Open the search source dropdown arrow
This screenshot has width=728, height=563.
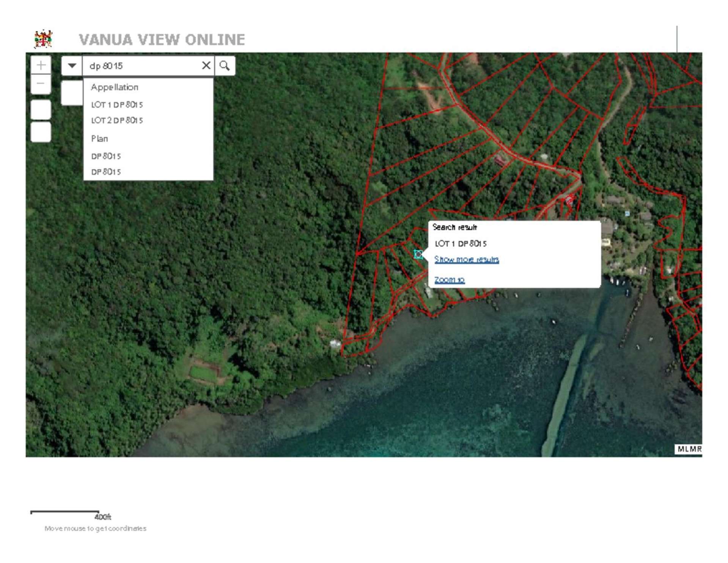pyautogui.click(x=72, y=65)
